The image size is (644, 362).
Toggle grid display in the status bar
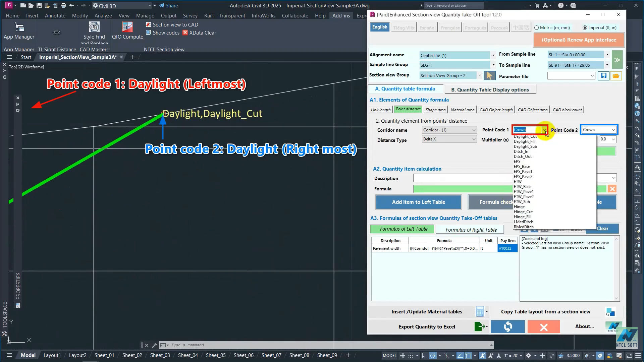coord(402,355)
